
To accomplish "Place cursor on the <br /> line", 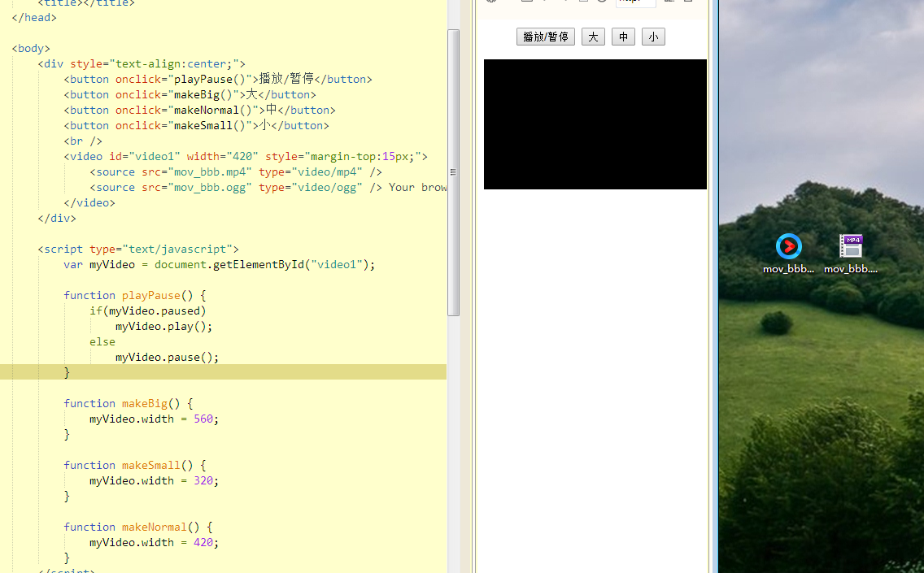I will pyautogui.click(x=83, y=141).
